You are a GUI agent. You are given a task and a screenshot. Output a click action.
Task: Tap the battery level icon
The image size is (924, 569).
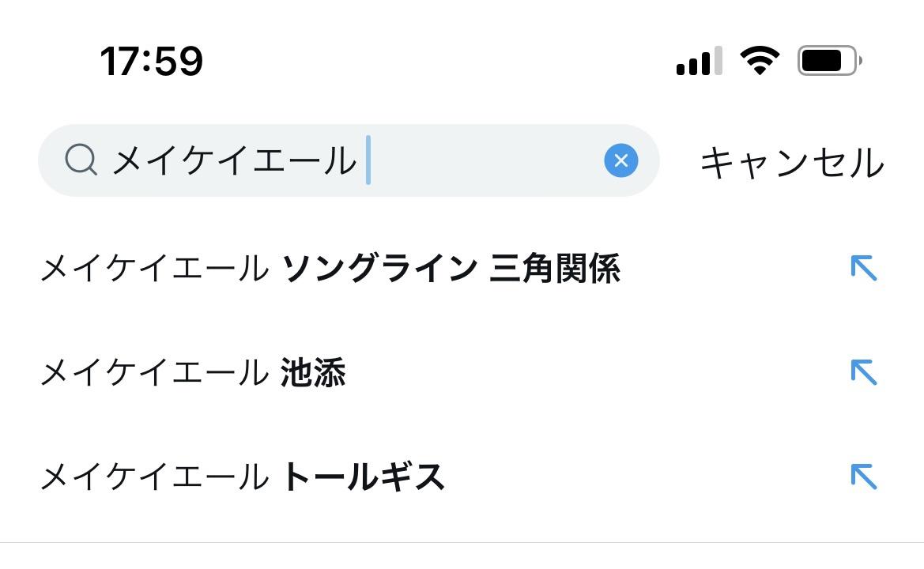829,61
